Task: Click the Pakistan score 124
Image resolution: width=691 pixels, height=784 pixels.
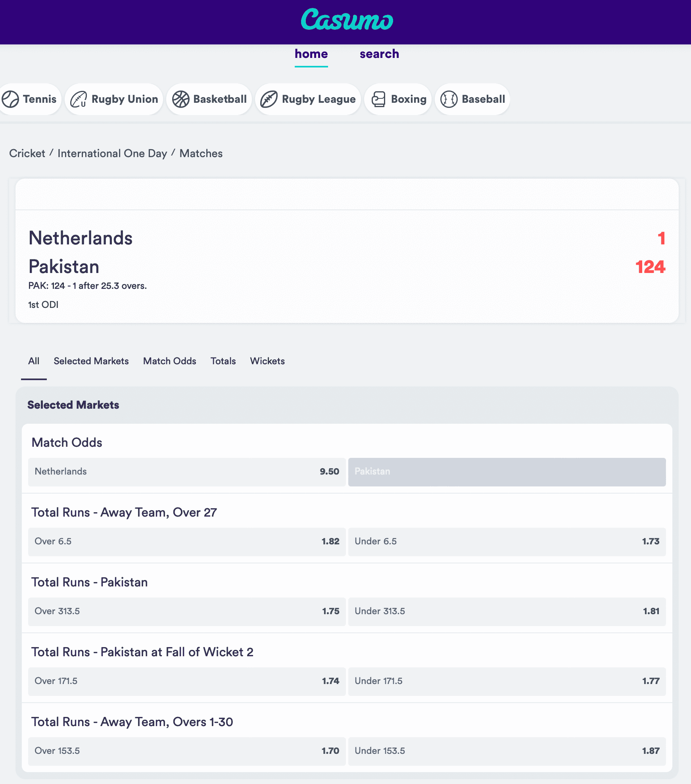Action: [650, 267]
